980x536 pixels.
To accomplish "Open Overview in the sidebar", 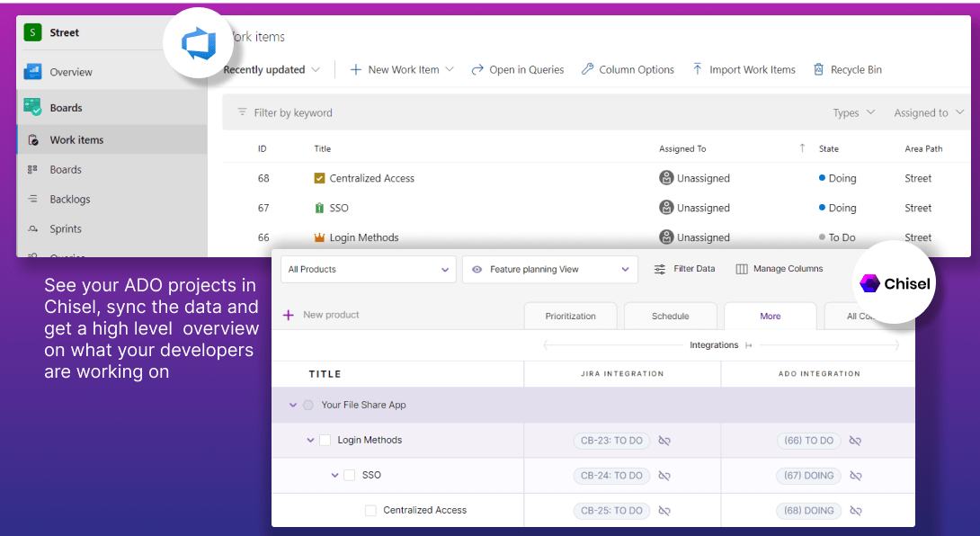I will point(71,72).
